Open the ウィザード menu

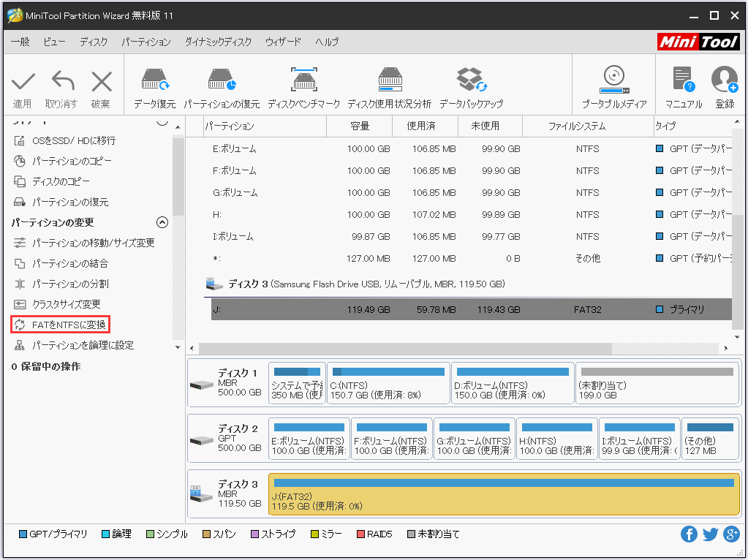[283, 42]
